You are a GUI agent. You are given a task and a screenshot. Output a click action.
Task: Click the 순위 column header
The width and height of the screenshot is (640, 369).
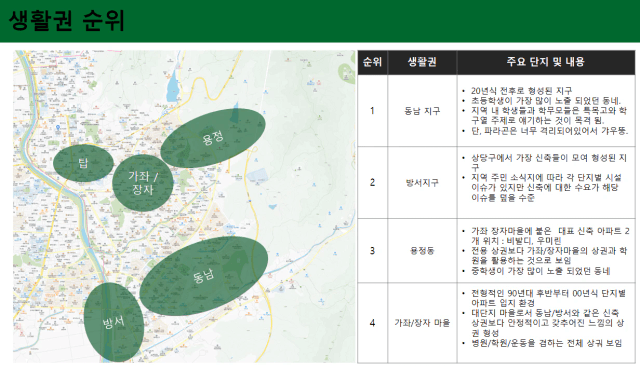[x=372, y=62]
